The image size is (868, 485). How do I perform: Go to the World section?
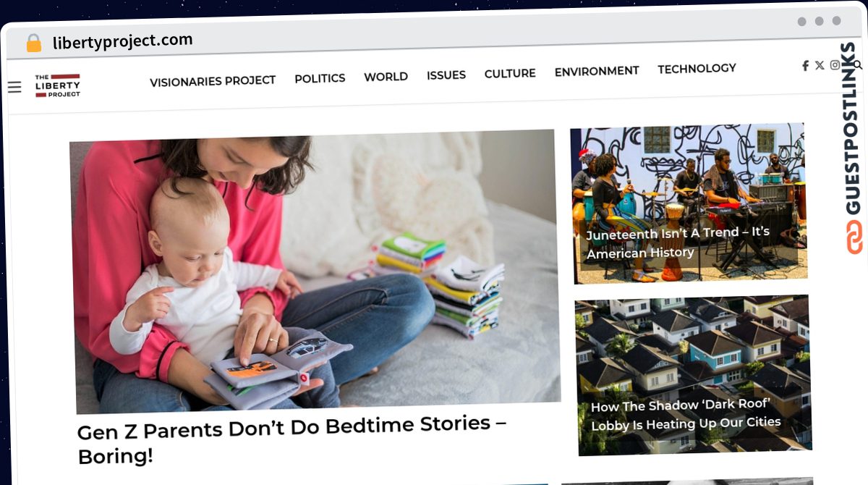pos(386,77)
